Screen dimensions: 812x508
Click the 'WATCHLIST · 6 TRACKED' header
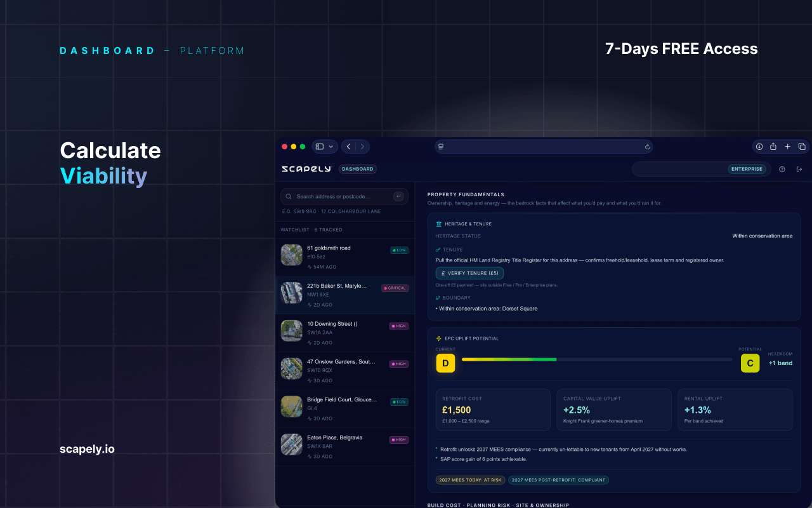point(311,230)
